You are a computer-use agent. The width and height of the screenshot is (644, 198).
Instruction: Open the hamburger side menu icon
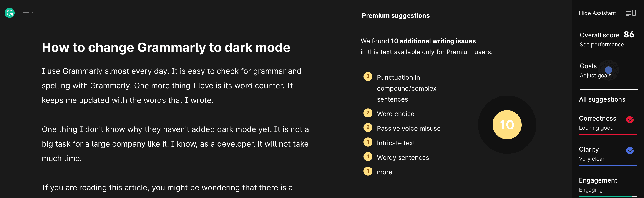[x=26, y=13]
